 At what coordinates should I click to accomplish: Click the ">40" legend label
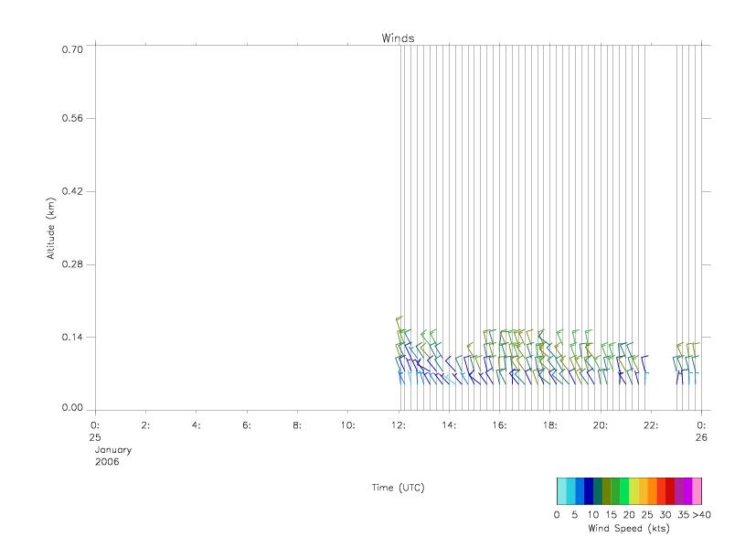(701, 514)
